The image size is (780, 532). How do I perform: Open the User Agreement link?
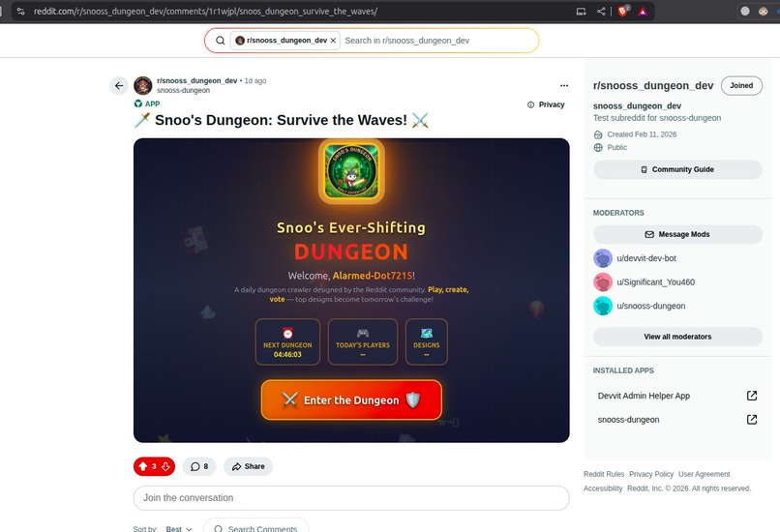tap(704, 474)
